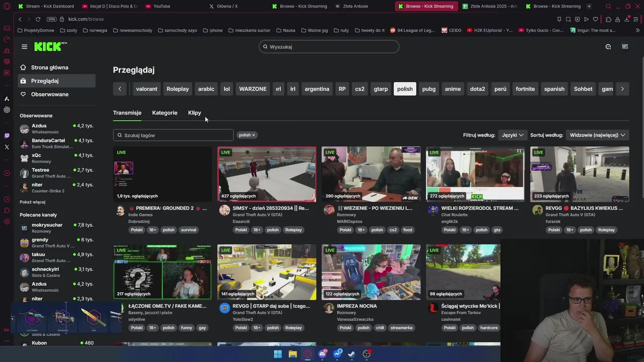Open the Testree channel in the sidebar

[x=56, y=173]
